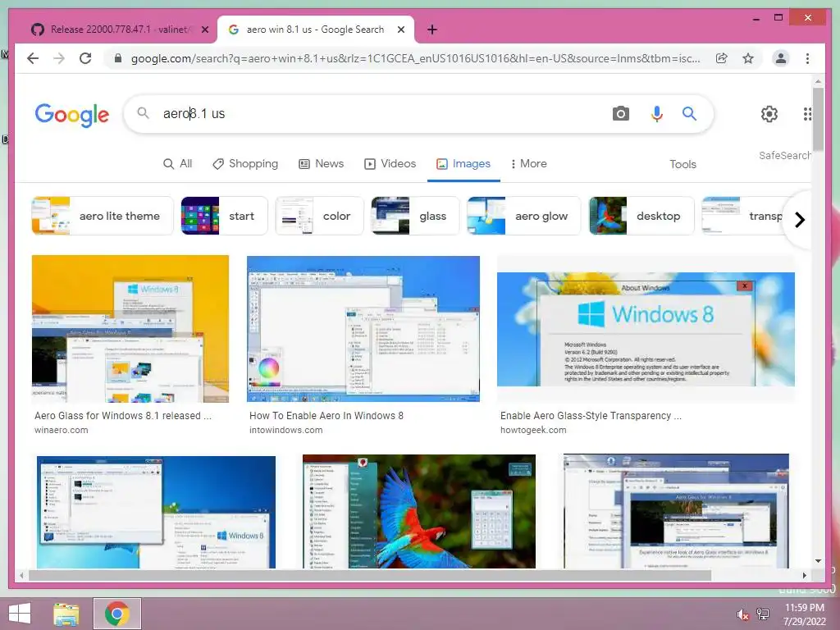
Task: Select the aero win 8.1 us tab
Action: tap(315, 30)
